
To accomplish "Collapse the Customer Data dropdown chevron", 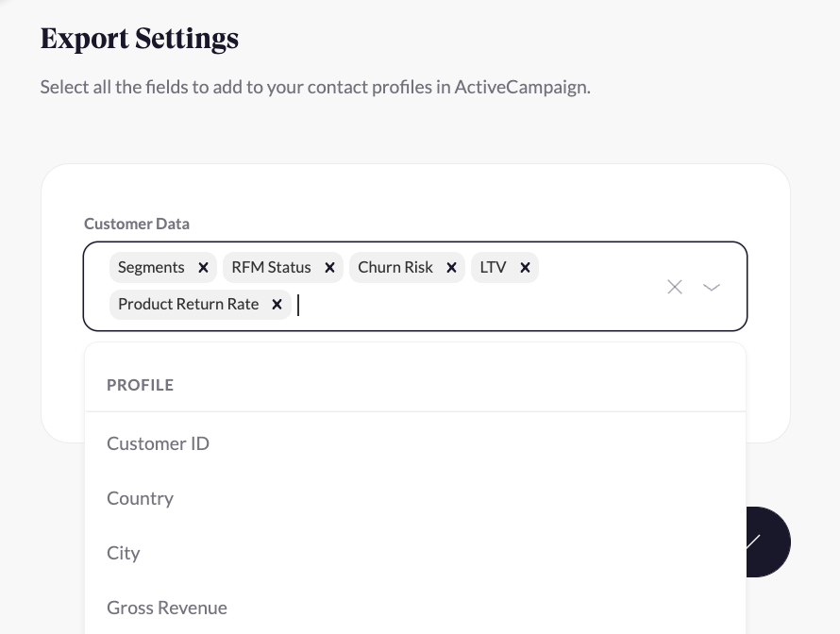I will (x=712, y=287).
